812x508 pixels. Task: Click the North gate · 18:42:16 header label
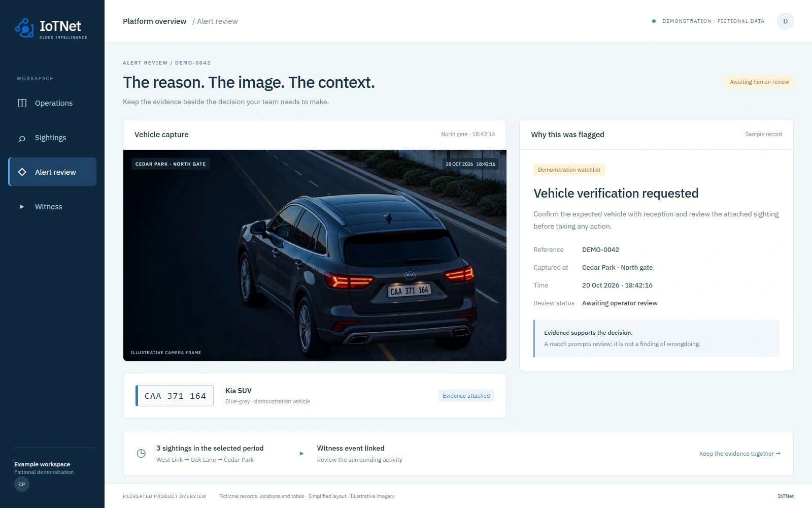[468, 134]
